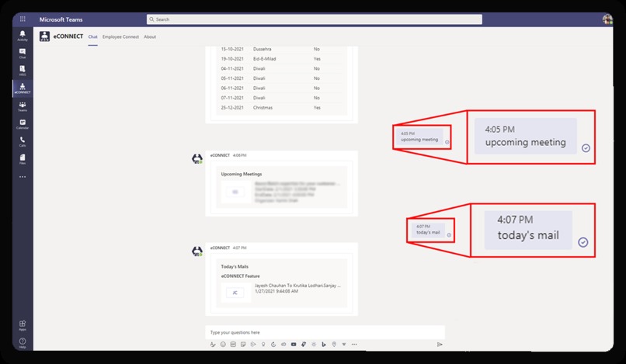Switch to the Chat tab
The height and width of the screenshot is (364, 626).
point(92,36)
